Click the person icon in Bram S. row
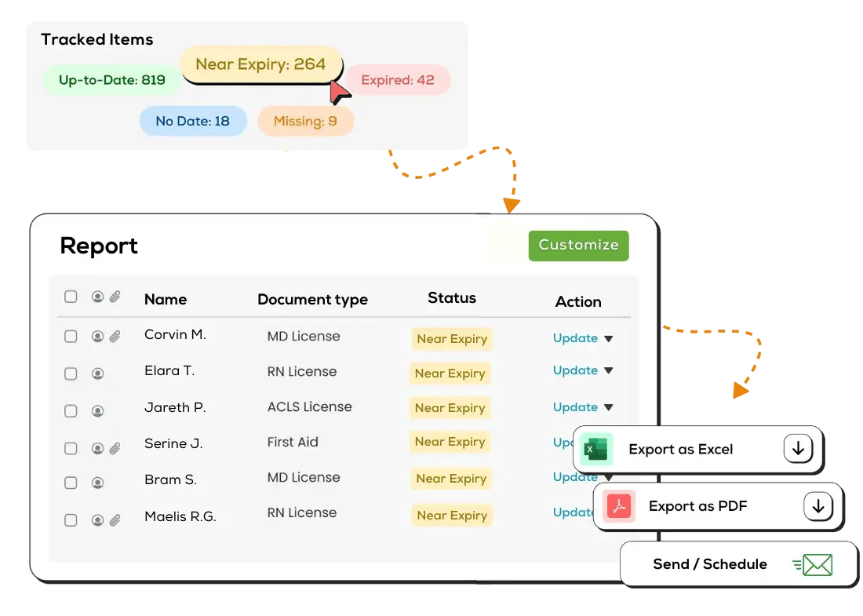Viewport: 863px width, 616px height. point(97,483)
